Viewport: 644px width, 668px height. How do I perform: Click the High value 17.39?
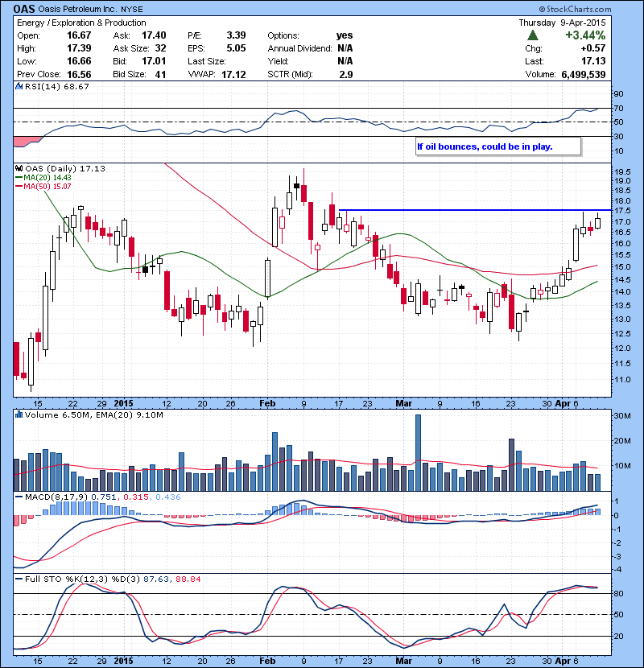click(79, 48)
